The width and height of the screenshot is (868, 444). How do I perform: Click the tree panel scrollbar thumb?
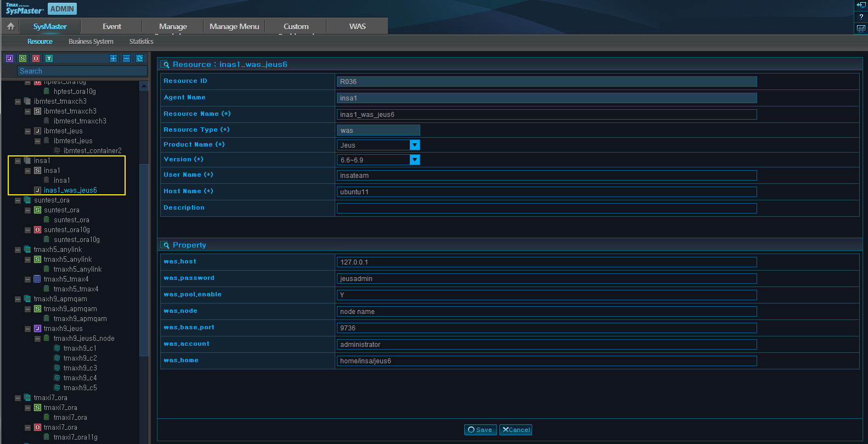click(144, 260)
